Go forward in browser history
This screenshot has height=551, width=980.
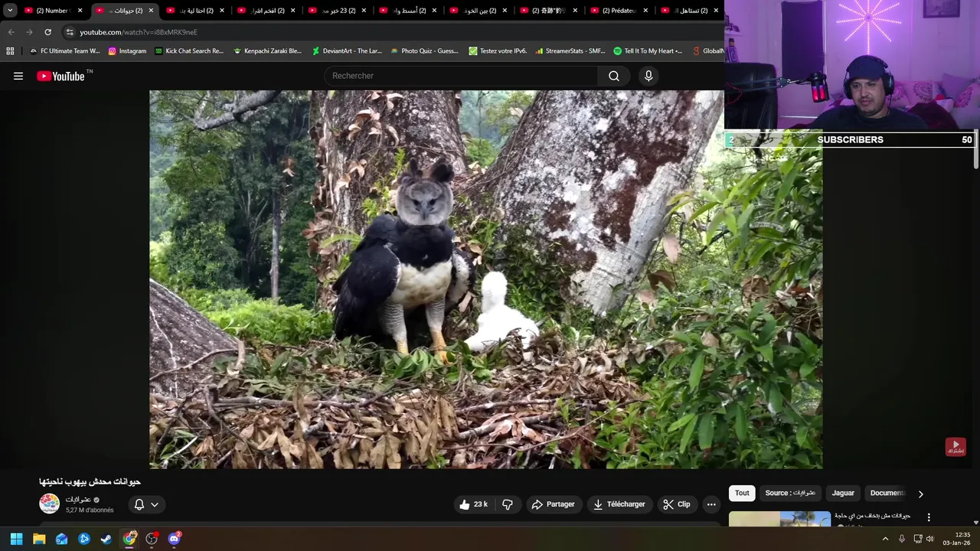coord(29,32)
